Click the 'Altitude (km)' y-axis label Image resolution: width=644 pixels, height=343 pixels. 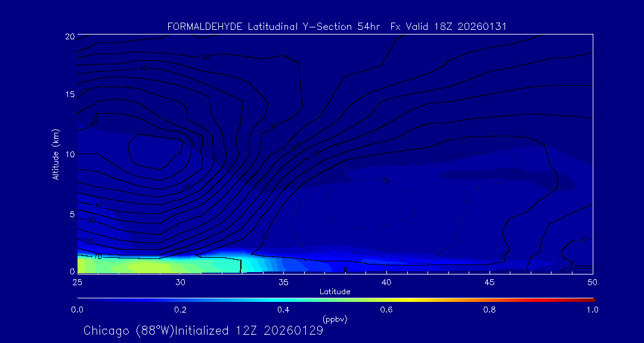[56, 154]
